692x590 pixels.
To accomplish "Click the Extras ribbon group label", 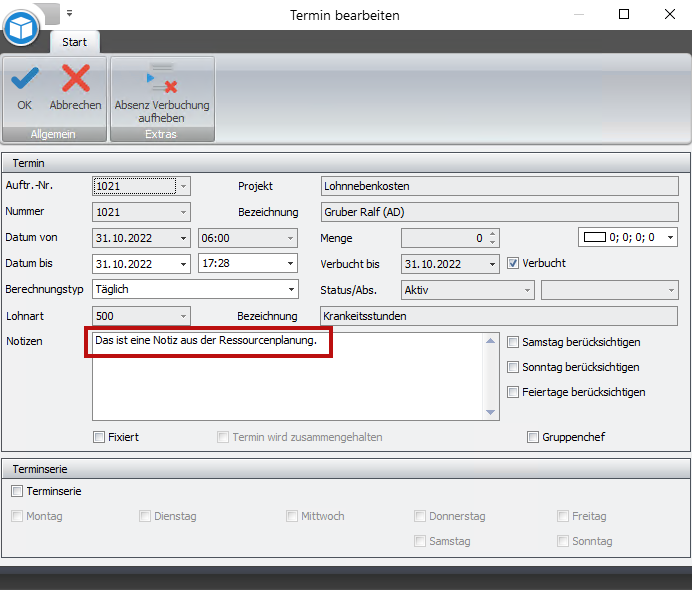I will click(161, 134).
